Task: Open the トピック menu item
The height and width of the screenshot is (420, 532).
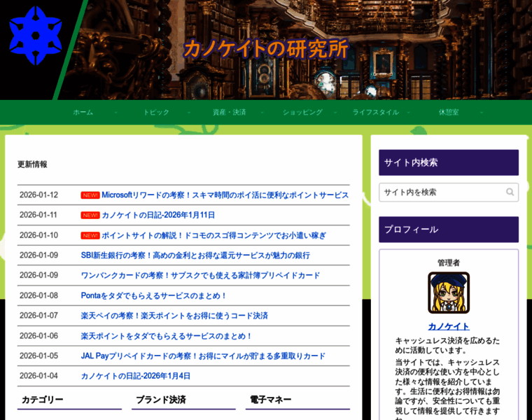Action: [156, 112]
